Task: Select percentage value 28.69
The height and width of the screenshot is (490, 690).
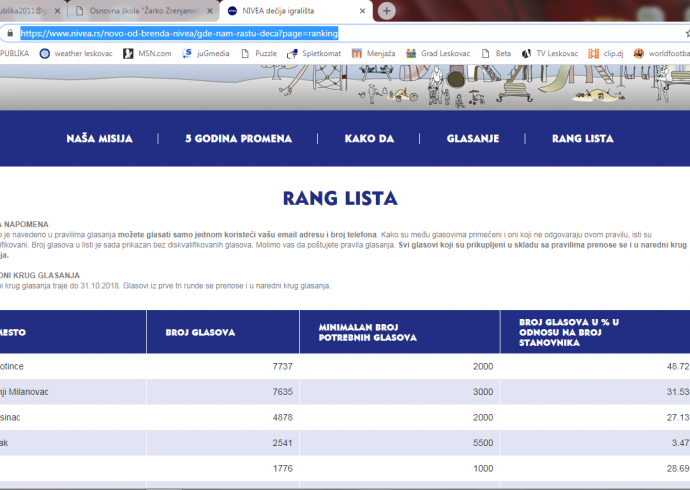Action: (x=678, y=468)
